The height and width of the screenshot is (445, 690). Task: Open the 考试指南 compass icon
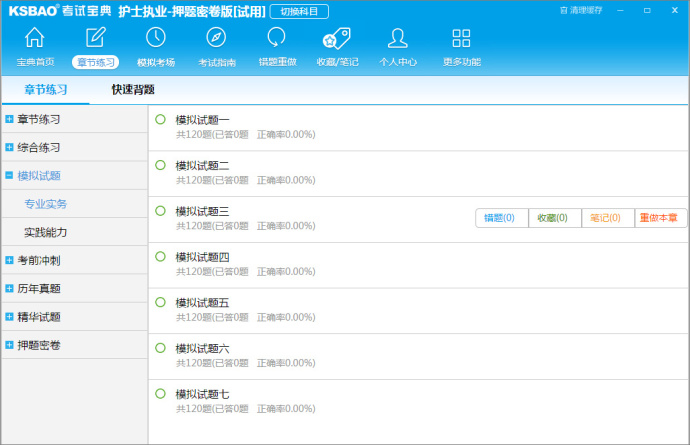[x=216, y=38]
